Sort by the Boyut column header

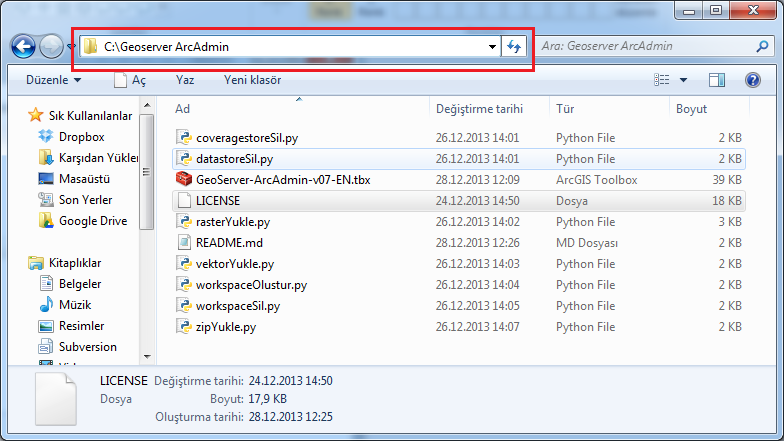tap(709, 109)
